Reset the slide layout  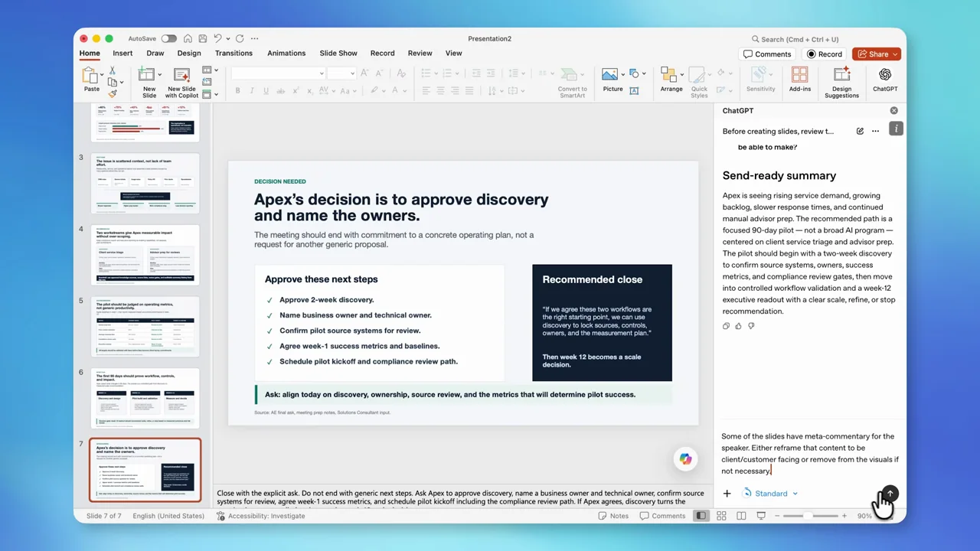(x=207, y=82)
